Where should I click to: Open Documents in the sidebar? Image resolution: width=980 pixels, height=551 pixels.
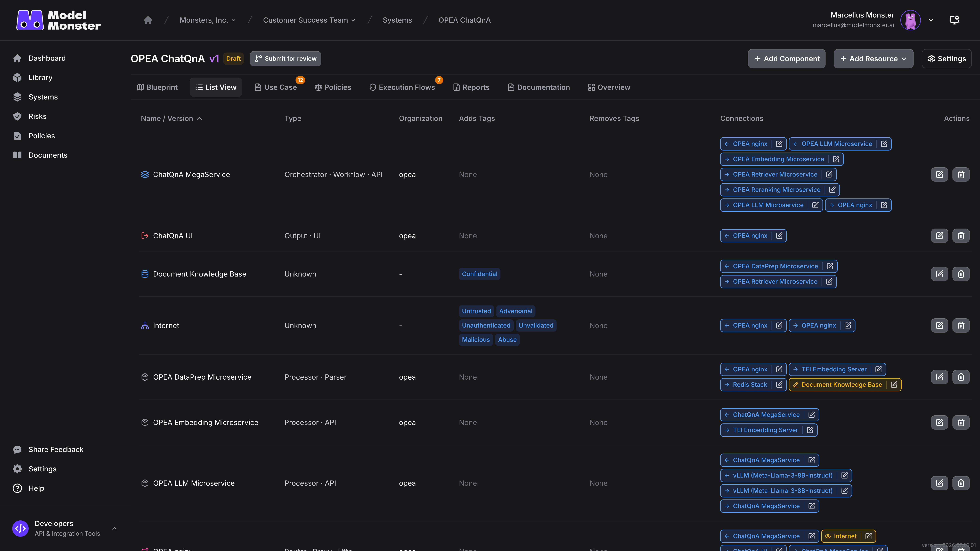(x=48, y=155)
